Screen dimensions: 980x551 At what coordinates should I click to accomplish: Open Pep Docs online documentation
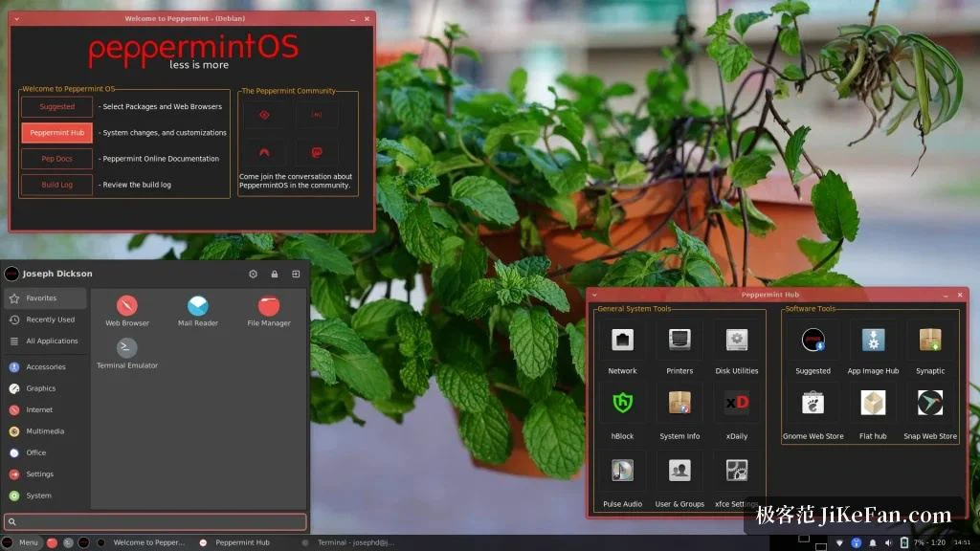56,159
